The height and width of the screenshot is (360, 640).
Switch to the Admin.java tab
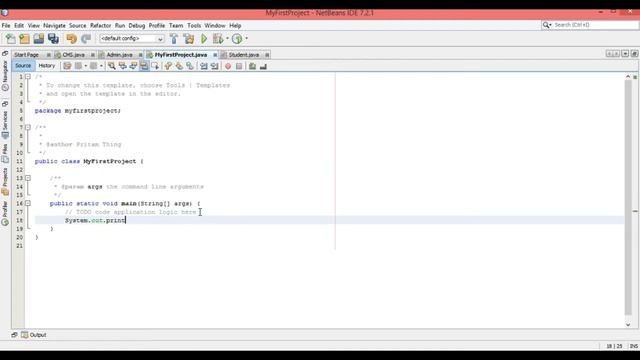pyautogui.click(x=119, y=55)
